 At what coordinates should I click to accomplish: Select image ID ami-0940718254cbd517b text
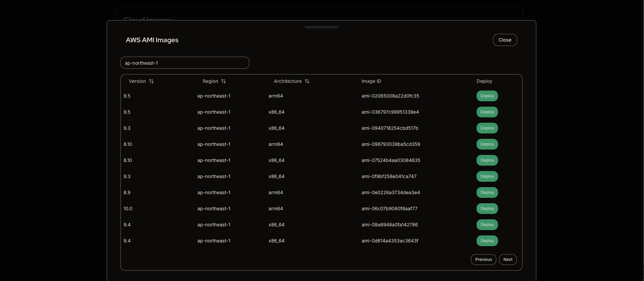[x=390, y=128]
